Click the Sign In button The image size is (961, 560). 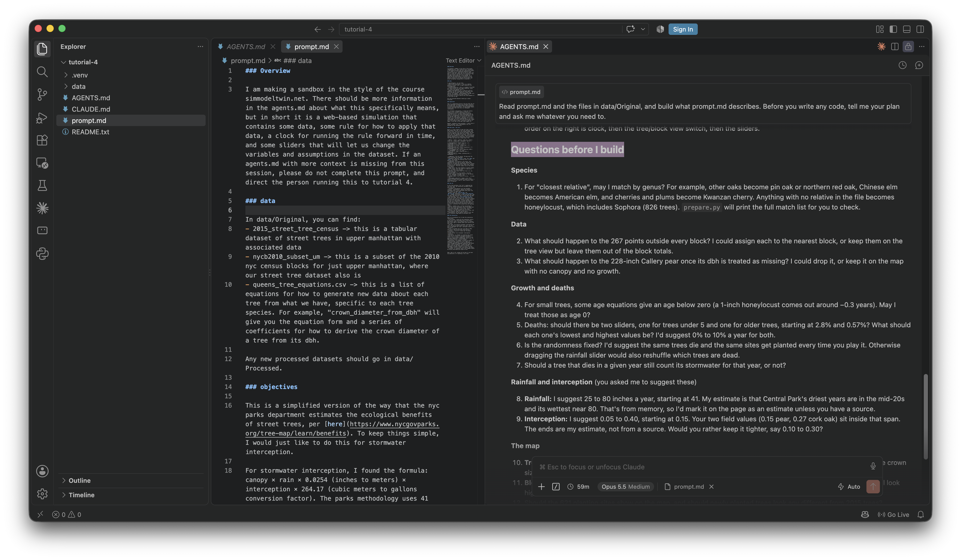683,29
